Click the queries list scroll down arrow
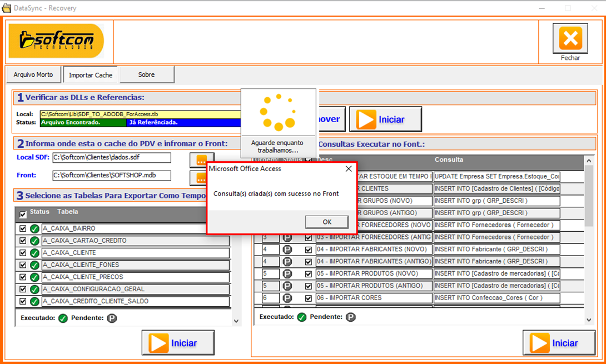This screenshot has height=364, width=606. (x=589, y=320)
